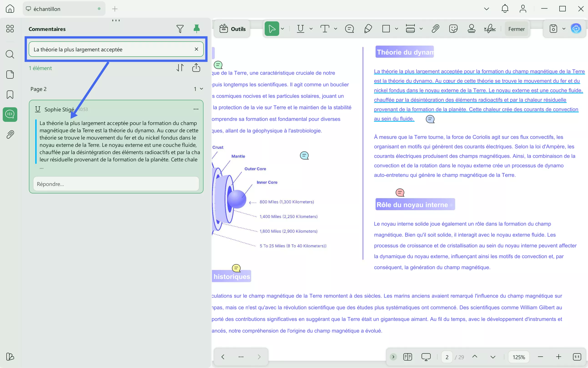Toggle two-page reading view in bottom bar
This screenshot has height=368, width=588.
[x=407, y=357]
